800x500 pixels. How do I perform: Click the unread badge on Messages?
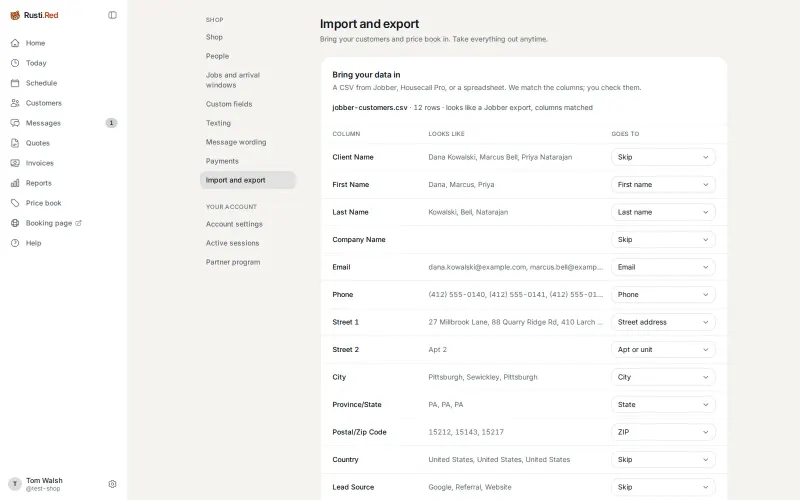111,123
